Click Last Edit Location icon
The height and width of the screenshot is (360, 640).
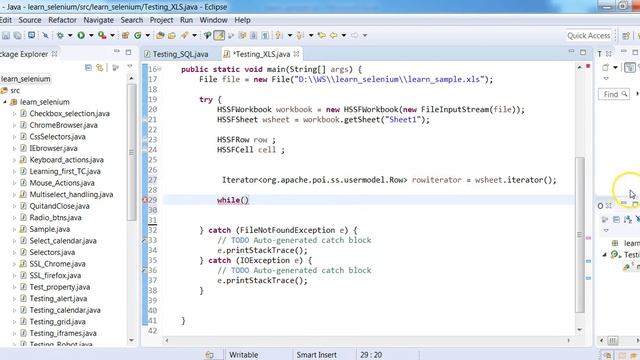(x=322, y=36)
